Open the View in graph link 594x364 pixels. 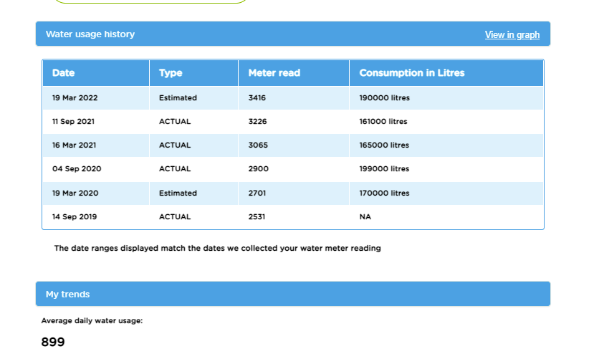(x=512, y=34)
